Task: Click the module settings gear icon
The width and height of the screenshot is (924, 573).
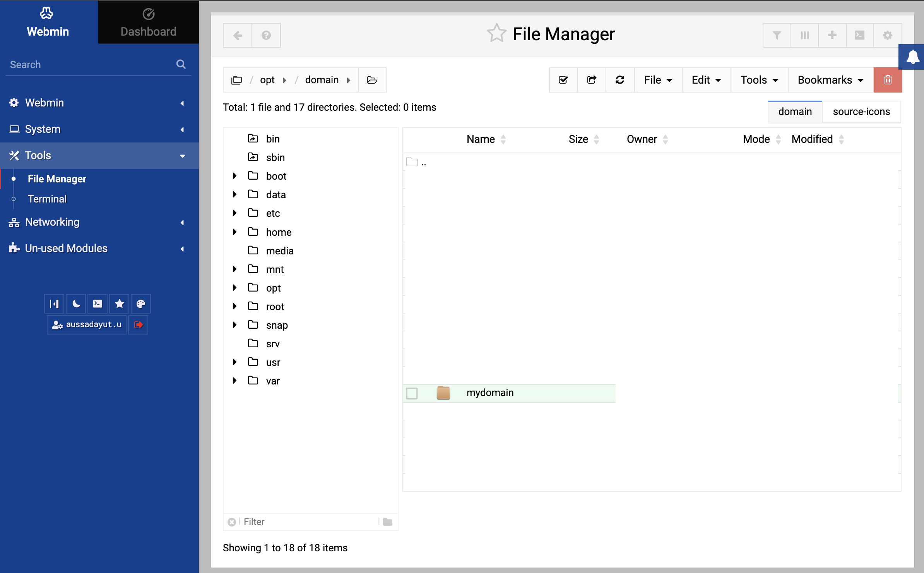Action: (x=887, y=35)
